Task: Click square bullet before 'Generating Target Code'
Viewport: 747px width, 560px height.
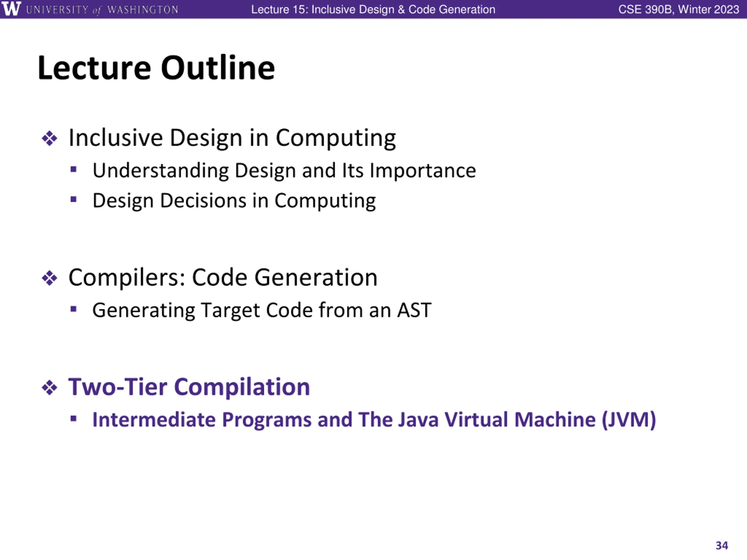Action: point(74,309)
